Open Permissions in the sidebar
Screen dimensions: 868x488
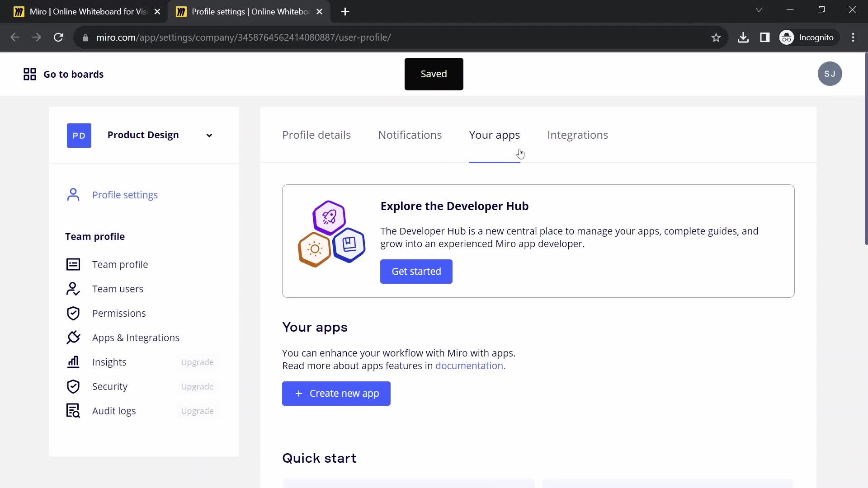[x=119, y=314]
